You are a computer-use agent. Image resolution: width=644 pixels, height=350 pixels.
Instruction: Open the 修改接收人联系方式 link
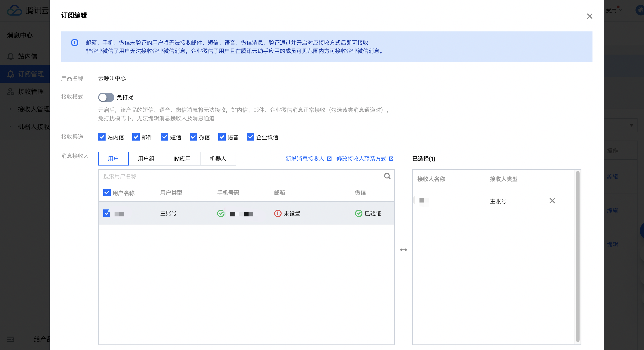click(361, 159)
